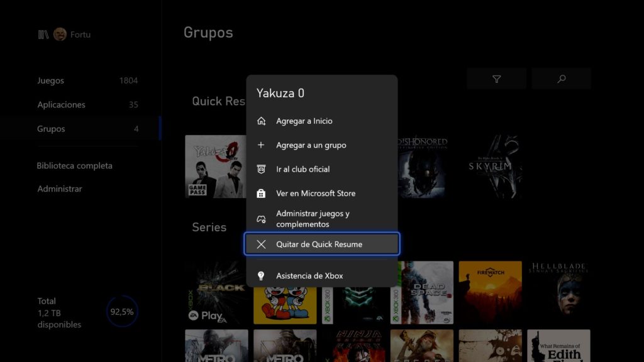The height and width of the screenshot is (362, 644).
Task: Open the filter funnel button
Action: [x=497, y=79]
